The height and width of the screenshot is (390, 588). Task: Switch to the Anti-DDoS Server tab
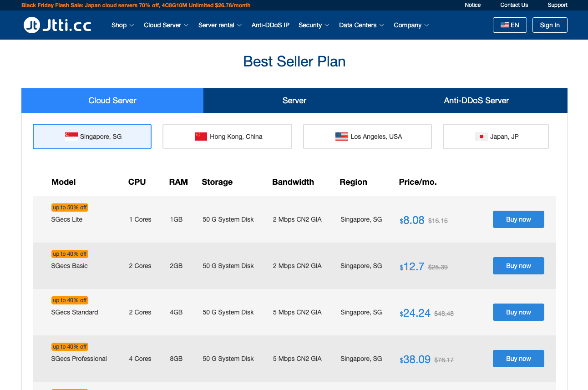click(476, 101)
